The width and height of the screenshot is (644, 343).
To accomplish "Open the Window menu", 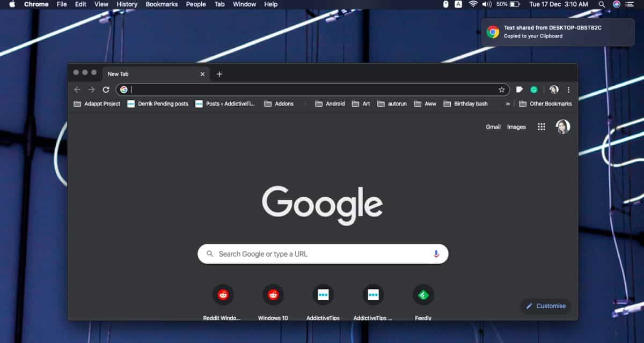I will coord(244,4).
